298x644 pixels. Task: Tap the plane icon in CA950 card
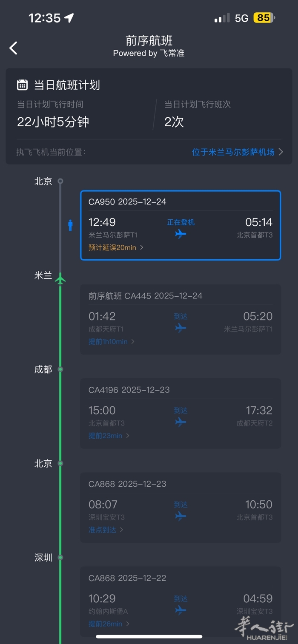(181, 234)
